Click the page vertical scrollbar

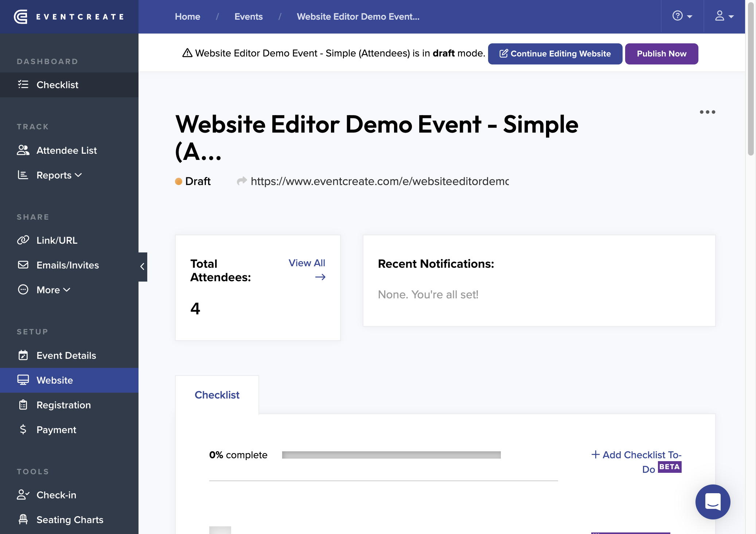751,78
